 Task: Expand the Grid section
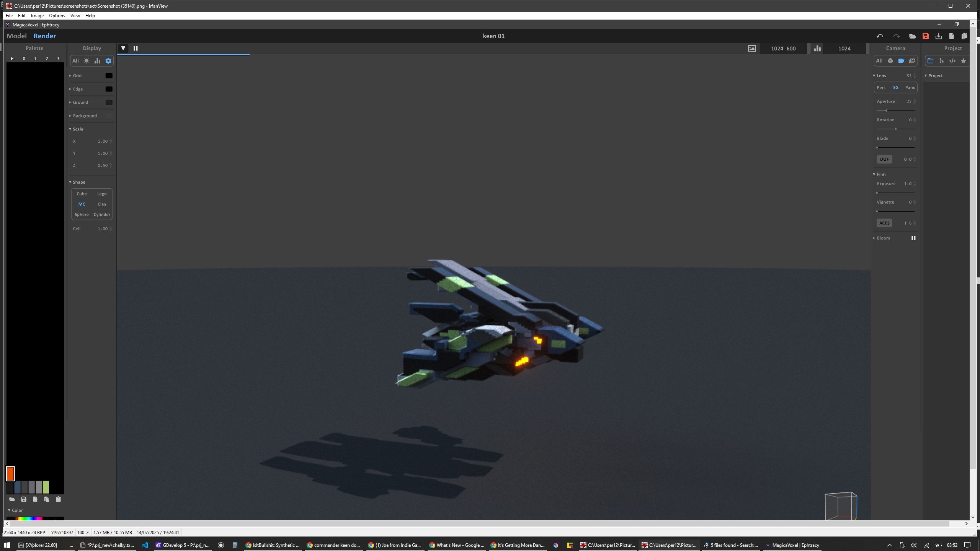(75, 76)
